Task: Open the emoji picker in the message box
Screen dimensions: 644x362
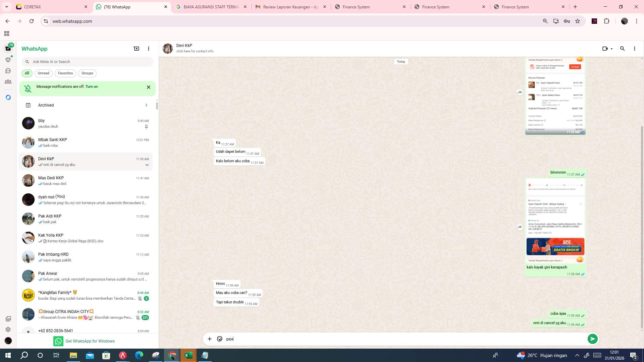Action: (220, 339)
